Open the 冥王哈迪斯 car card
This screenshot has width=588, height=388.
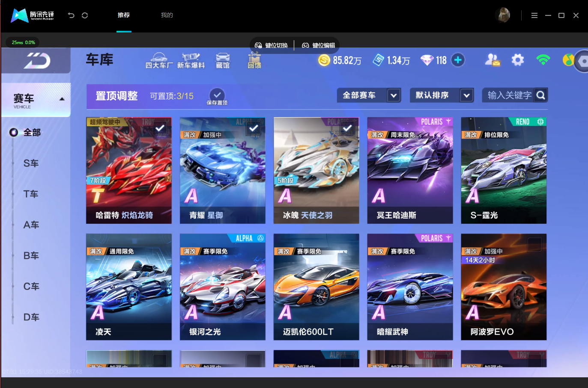tap(410, 171)
